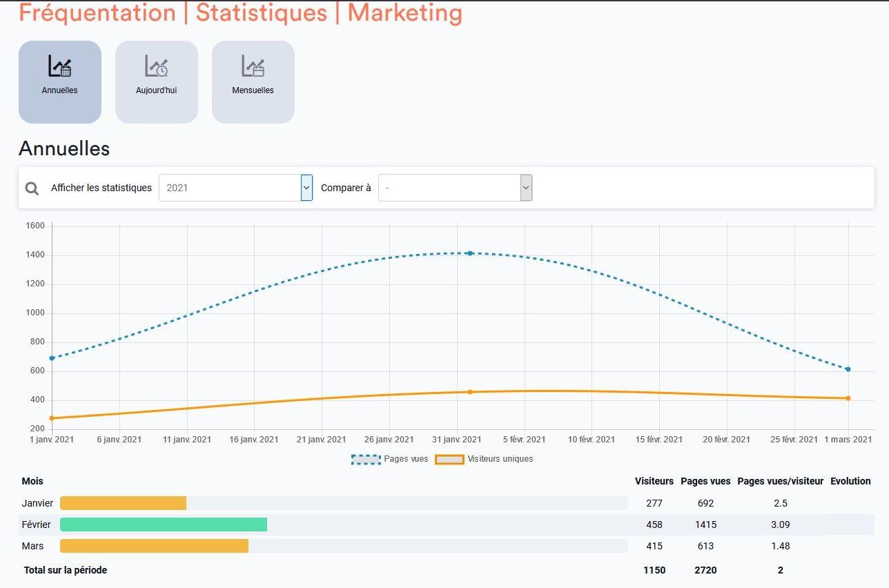Open the Annuelles statistics tile

(60, 82)
